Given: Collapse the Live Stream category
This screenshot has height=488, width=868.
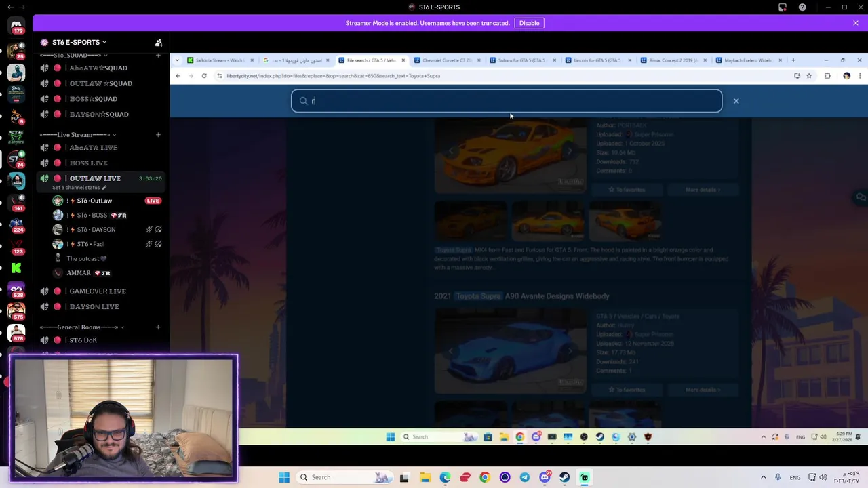Looking at the screenshot, I should (78, 134).
